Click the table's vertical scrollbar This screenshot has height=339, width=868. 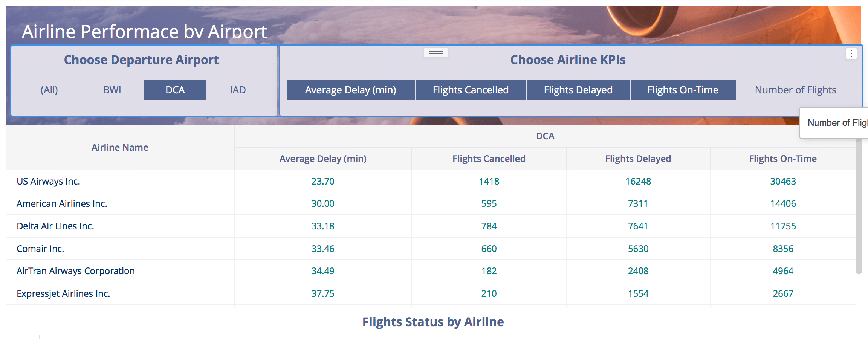[859, 207]
